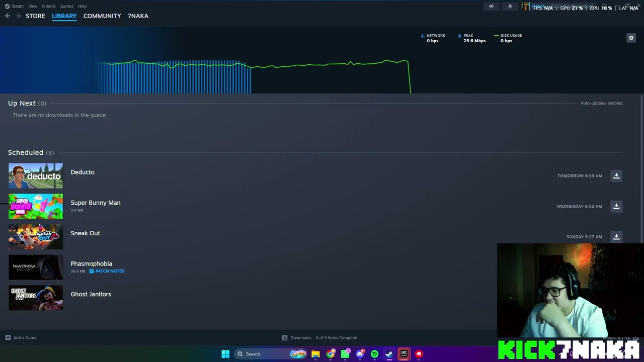Download Deducto update now
The height and width of the screenshot is (362, 644).
[616, 176]
